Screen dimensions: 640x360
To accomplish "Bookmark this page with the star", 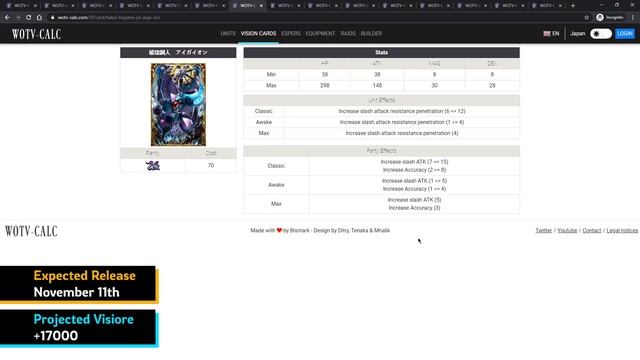I will click(x=587, y=18).
